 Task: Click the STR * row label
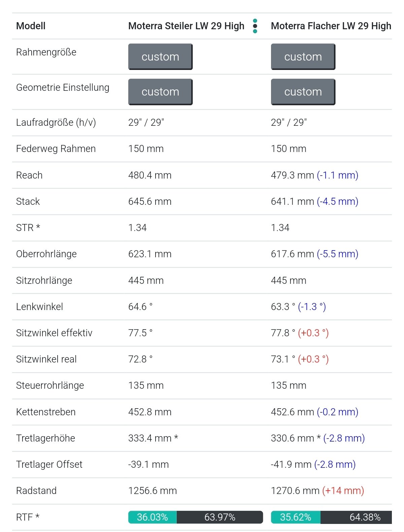pyautogui.click(x=28, y=228)
